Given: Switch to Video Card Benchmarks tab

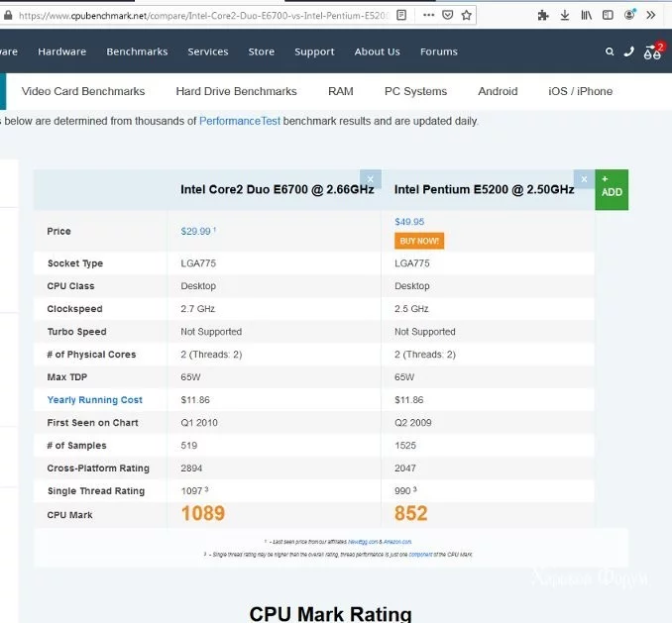Looking at the screenshot, I should 83,91.
